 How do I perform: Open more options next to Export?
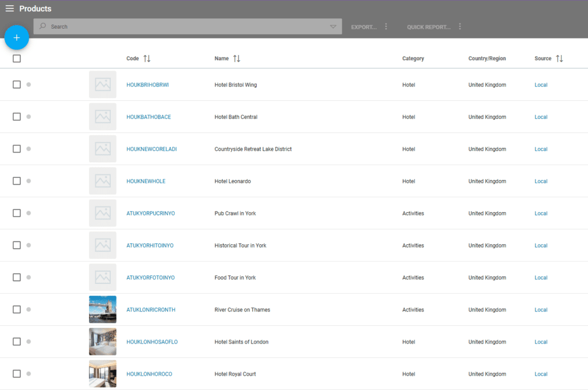(386, 27)
